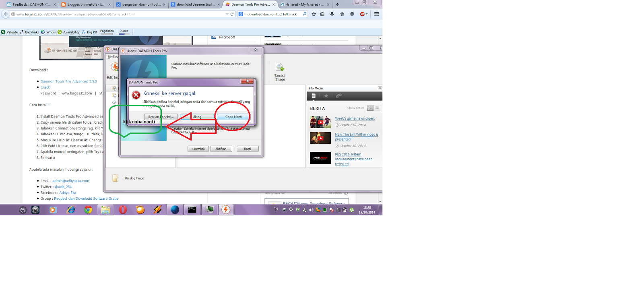Click the browser back arrow button
Viewport: 644px width, 292px height.
(5, 14)
